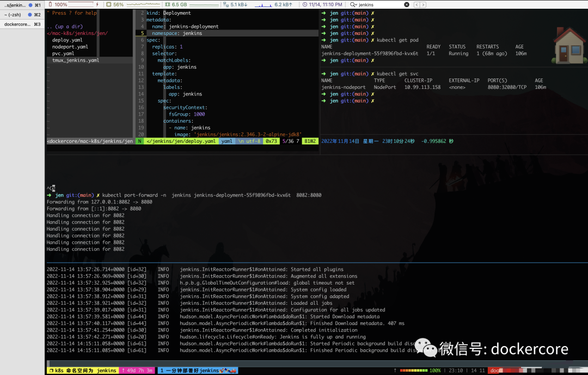Click the battery icon in status bar
The width and height of the screenshot is (588, 375).
click(x=51, y=4)
